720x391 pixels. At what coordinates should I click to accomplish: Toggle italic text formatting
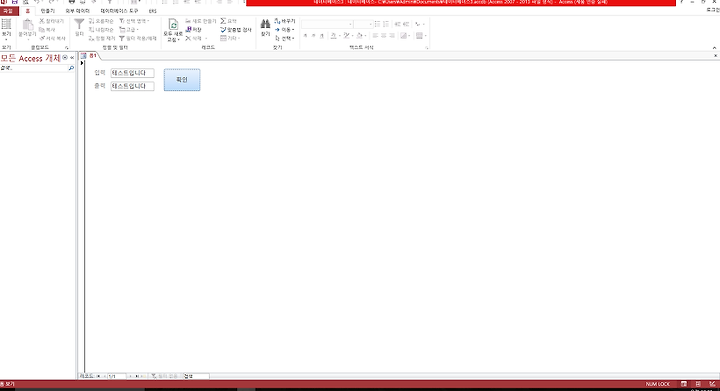(x=314, y=36)
